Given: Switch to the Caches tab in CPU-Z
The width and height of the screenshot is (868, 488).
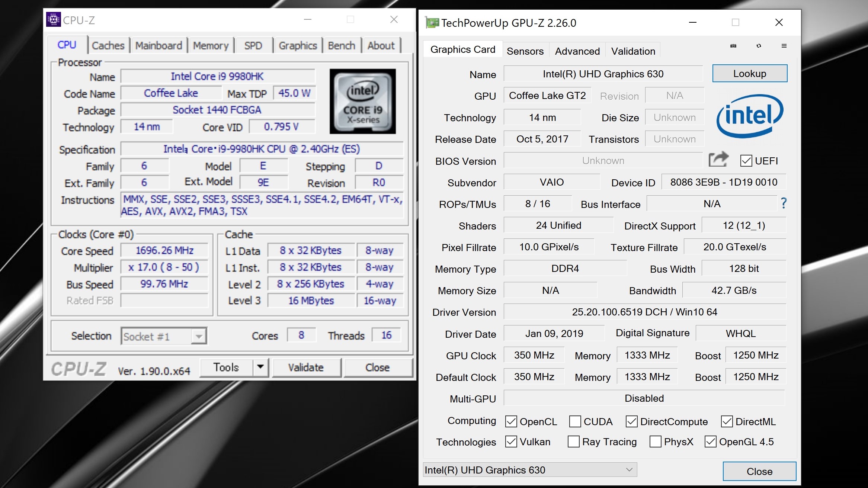Looking at the screenshot, I should tap(108, 45).
